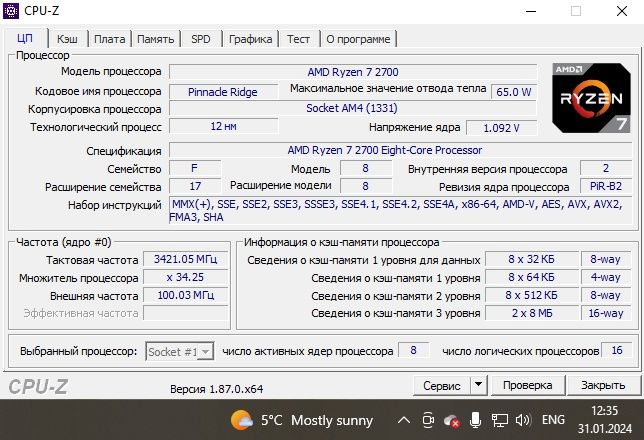Click the empty Эффективная частота field
Viewport: 644px width, 440px height.
coord(186,313)
